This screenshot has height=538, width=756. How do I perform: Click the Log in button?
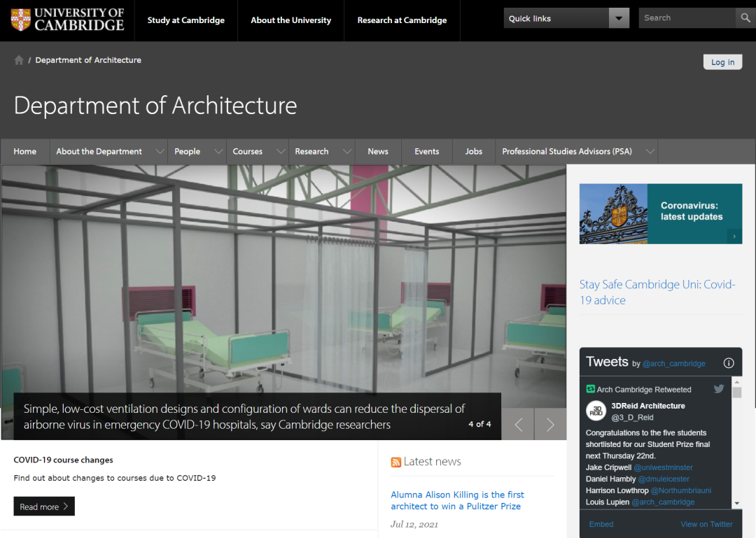tap(722, 62)
